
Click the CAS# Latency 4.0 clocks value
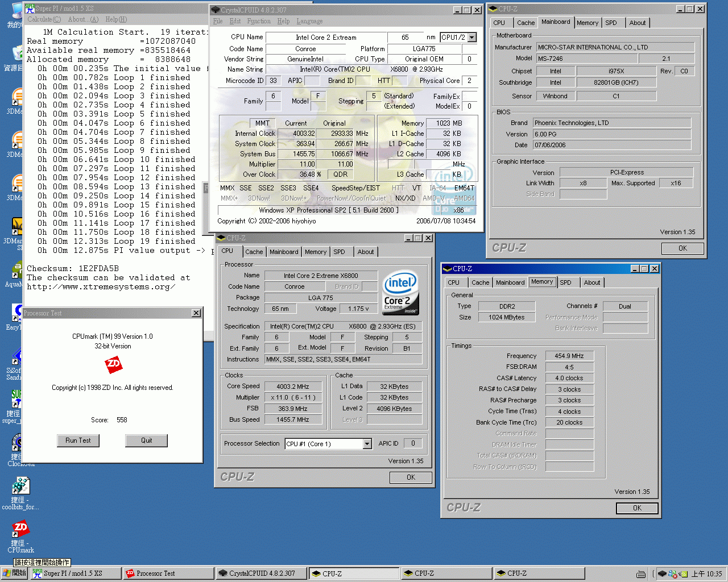point(569,378)
